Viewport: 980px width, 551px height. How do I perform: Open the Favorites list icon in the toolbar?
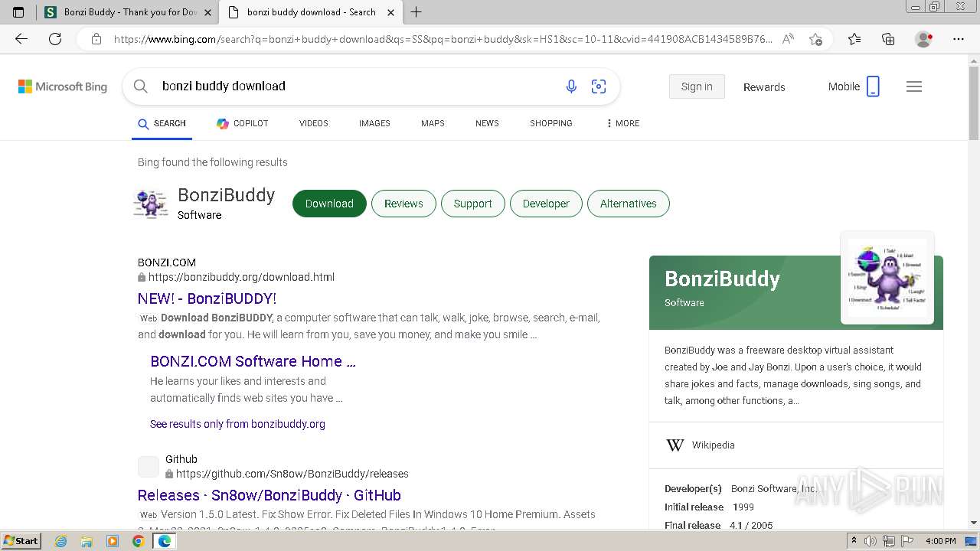click(854, 39)
